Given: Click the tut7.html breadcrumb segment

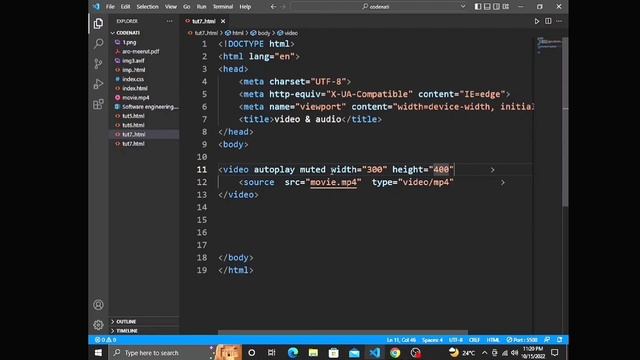Looking at the screenshot, I should 203,33.
